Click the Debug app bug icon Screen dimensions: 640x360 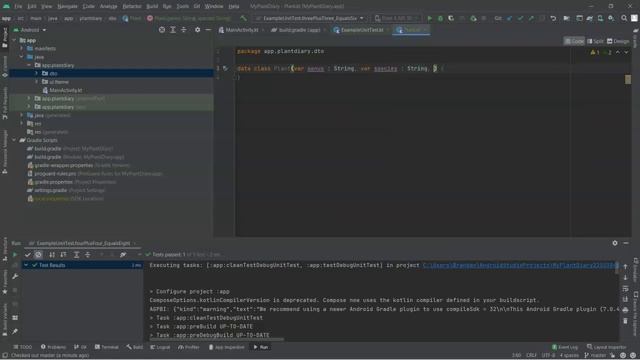(440, 18)
